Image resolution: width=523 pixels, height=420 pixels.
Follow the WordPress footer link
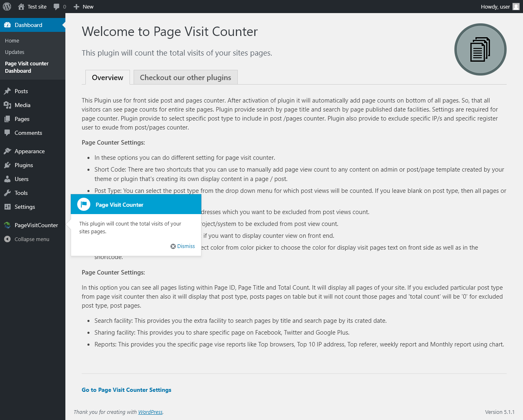tap(150, 412)
